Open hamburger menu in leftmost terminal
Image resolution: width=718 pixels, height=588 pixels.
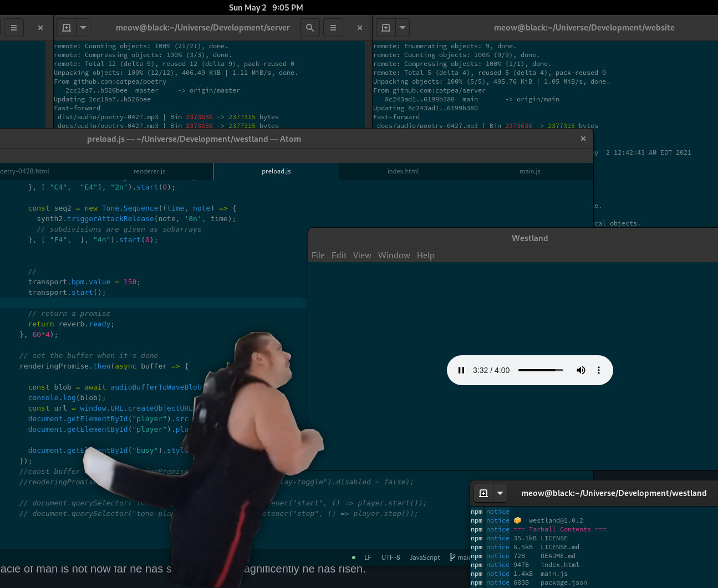pos(14,28)
